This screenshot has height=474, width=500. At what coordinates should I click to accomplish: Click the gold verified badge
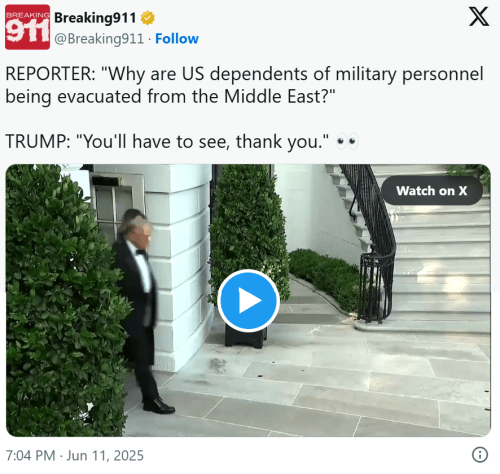coord(147,18)
